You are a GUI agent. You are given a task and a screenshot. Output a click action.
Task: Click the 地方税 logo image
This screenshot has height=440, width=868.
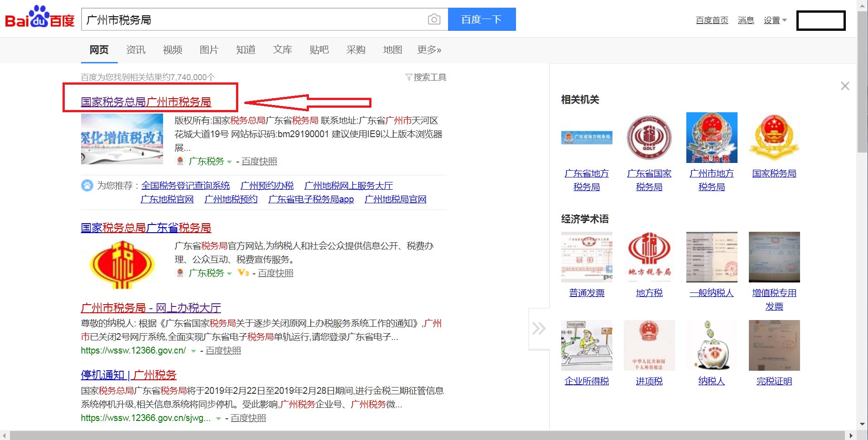coord(649,257)
